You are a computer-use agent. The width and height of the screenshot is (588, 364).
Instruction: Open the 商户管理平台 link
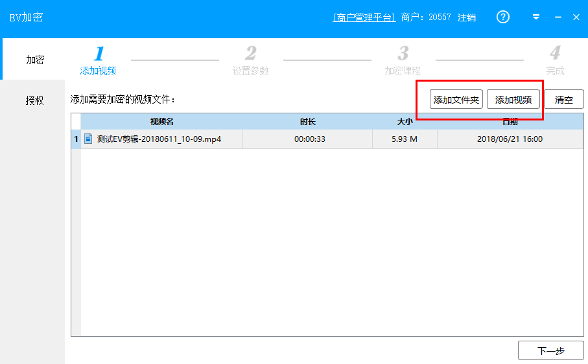364,17
